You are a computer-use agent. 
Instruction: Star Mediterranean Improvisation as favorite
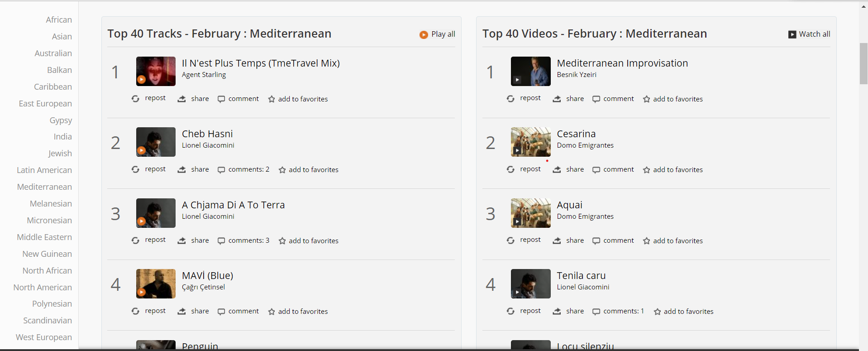point(647,99)
